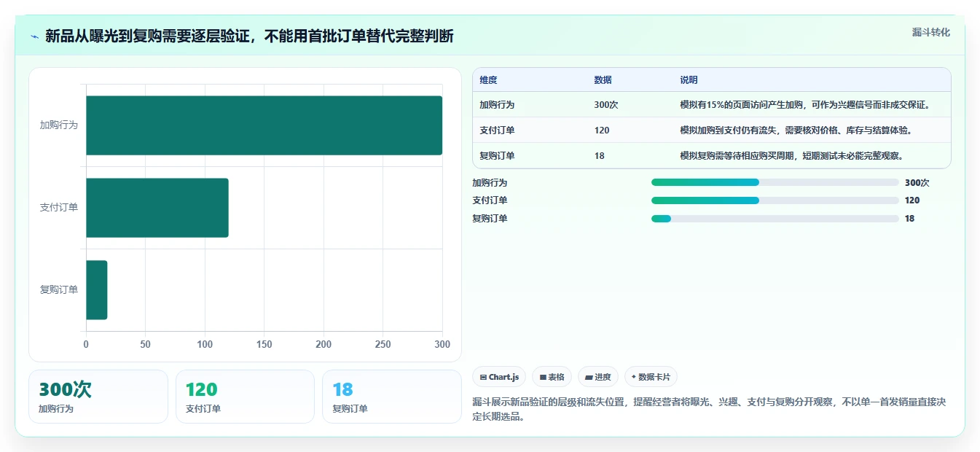Select the Chart.js tag
980x452 pixels.
click(499, 377)
